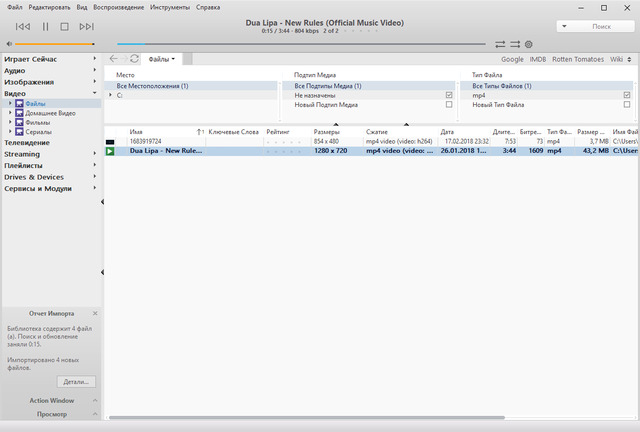Expand the 'Фильмы' tree item

[x=11, y=121]
